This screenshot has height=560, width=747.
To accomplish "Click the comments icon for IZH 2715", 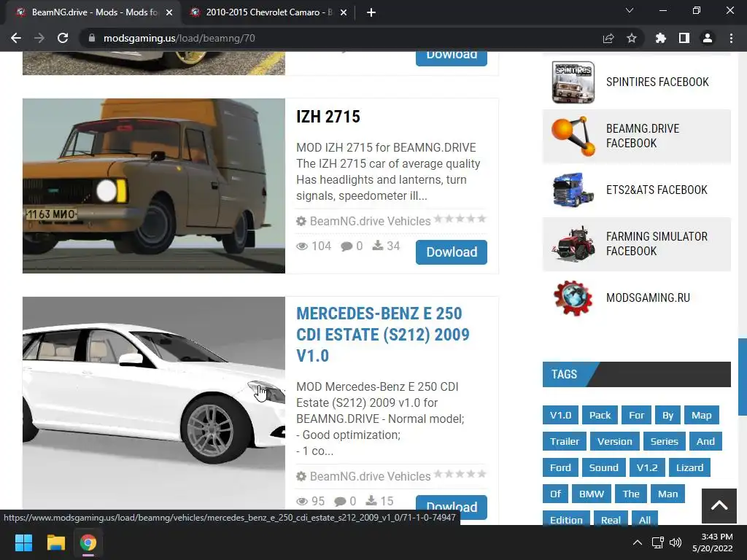I will click(x=347, y=246).
